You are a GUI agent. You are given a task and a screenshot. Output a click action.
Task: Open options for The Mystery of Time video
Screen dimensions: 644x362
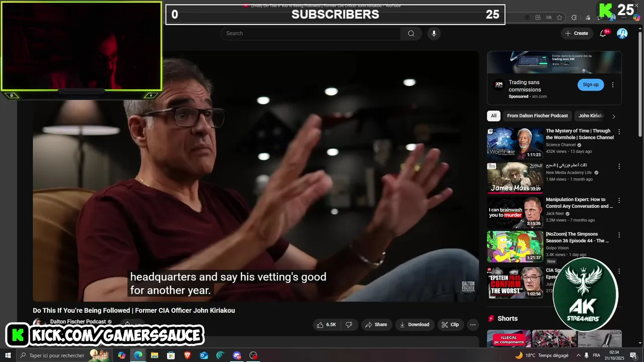619,132
